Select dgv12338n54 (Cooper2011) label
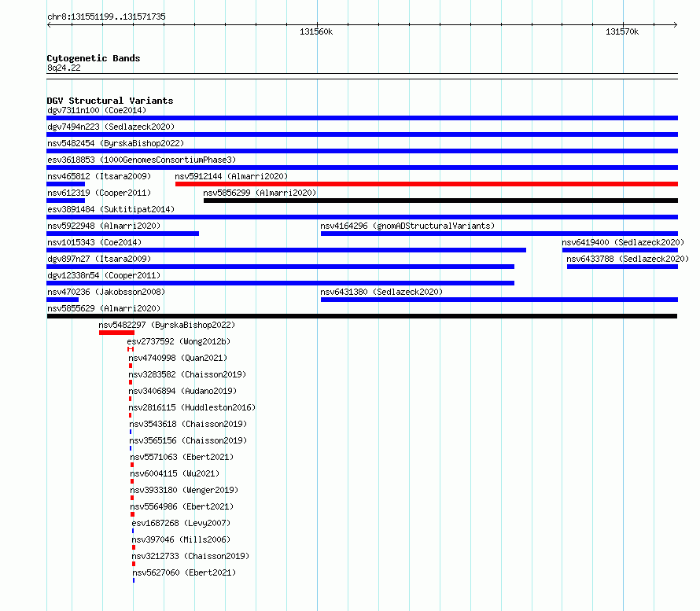 [104, 275]
